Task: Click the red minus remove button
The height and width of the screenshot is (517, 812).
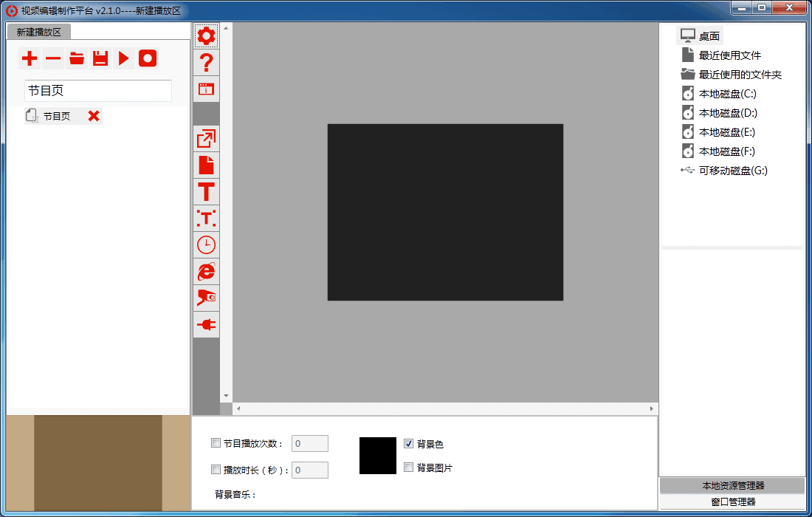Action: pyautogui.click(x=53, y=58)
